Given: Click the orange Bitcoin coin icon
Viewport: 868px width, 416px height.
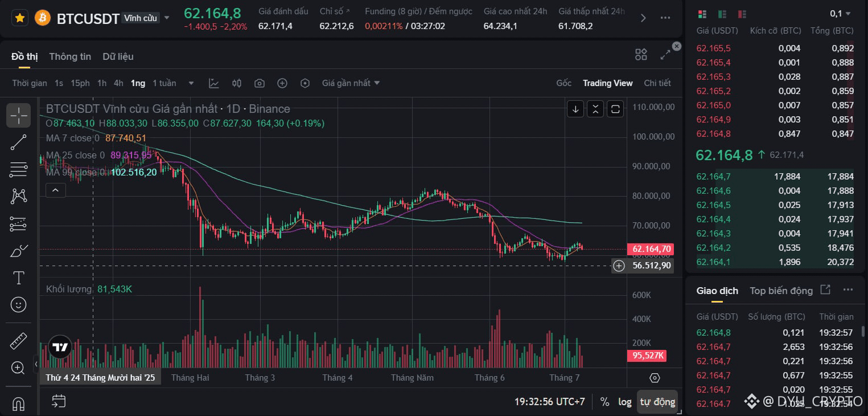Looking at the screenshot, I should click(x=43, y=18).
